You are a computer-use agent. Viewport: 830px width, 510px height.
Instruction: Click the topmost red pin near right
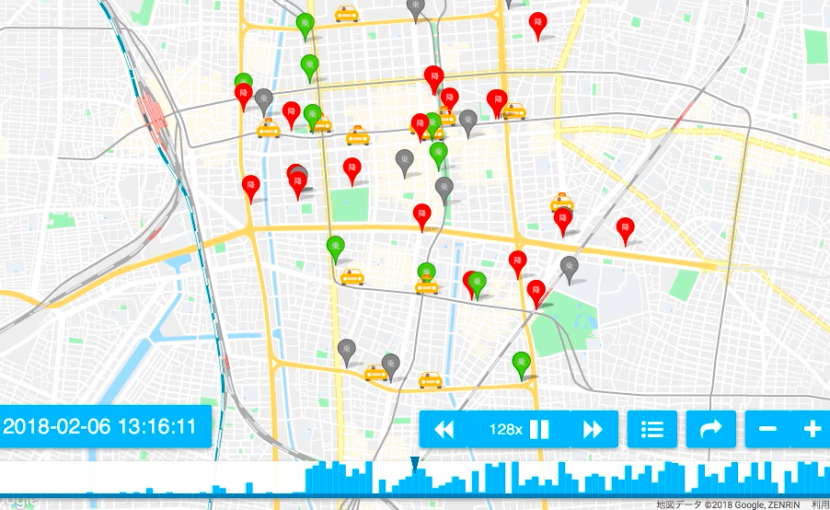(x=538, y=24)
